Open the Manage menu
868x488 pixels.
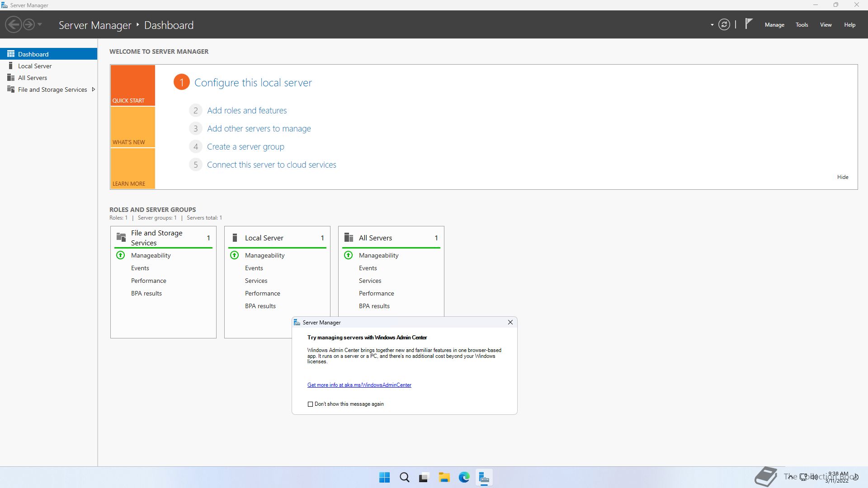coord(774,25)
